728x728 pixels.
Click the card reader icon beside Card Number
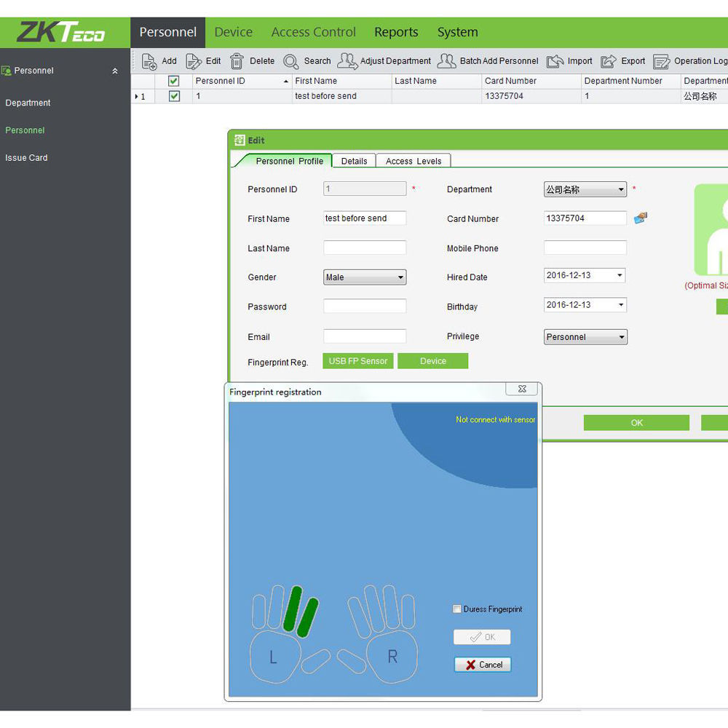pos(641,218)
